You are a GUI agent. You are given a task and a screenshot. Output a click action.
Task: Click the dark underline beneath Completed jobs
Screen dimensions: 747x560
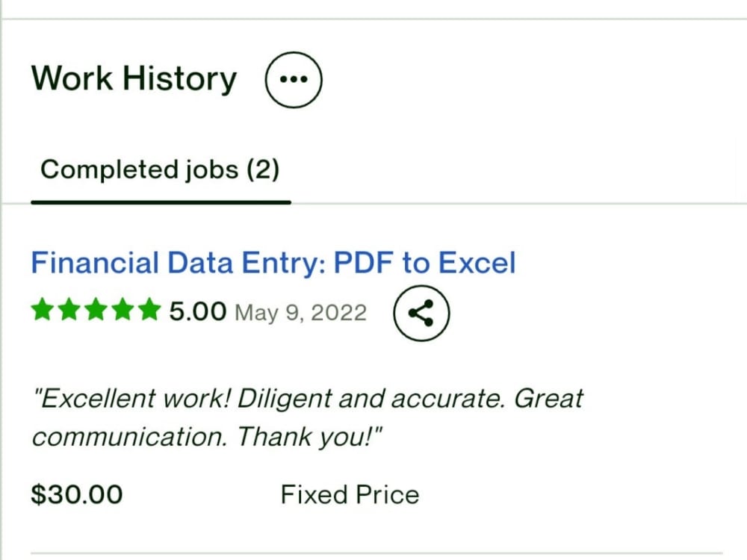161,202
